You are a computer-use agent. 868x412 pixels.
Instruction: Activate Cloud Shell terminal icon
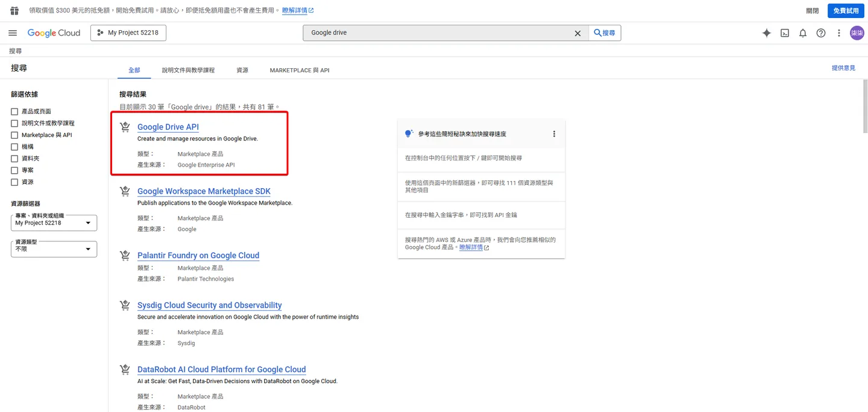pyautogui.click(x=785, y=33)
